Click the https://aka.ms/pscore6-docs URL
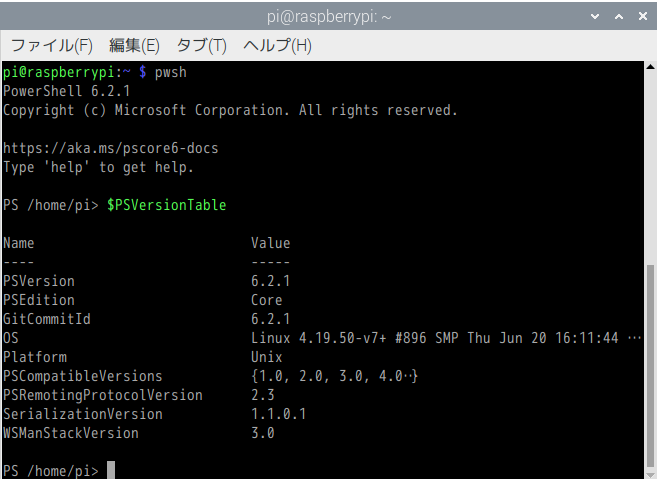 (110, 148)
